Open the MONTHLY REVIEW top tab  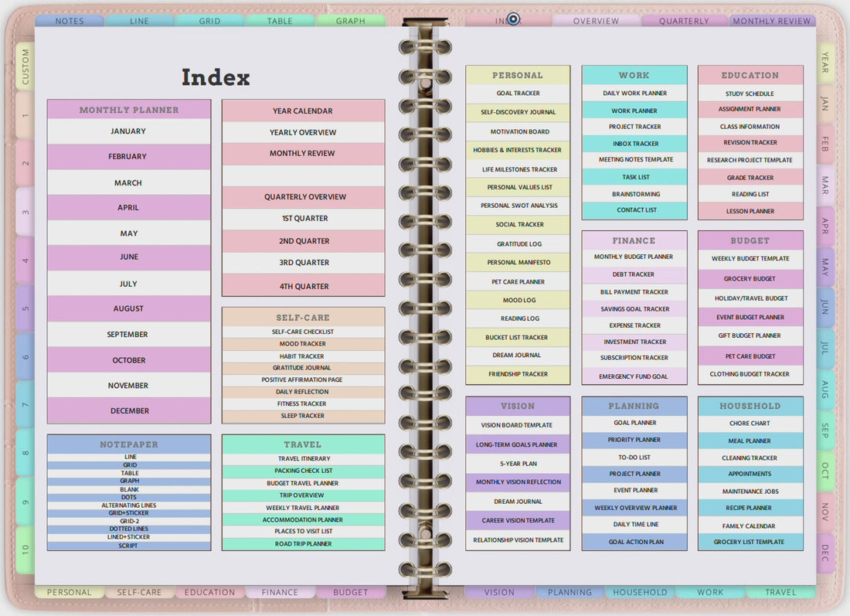coord(771,21)
